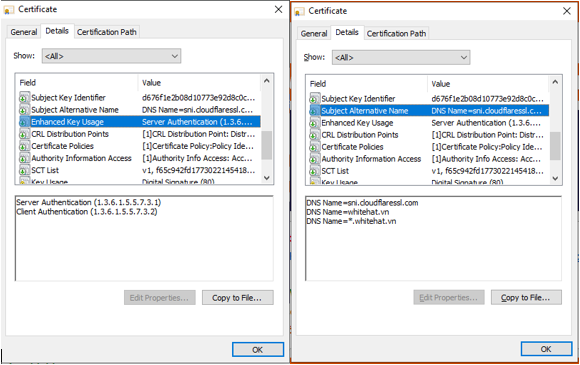Open Show dropdown in right Certificate window
The width and height of the screenshot is (580, 365).
[401, 58]
